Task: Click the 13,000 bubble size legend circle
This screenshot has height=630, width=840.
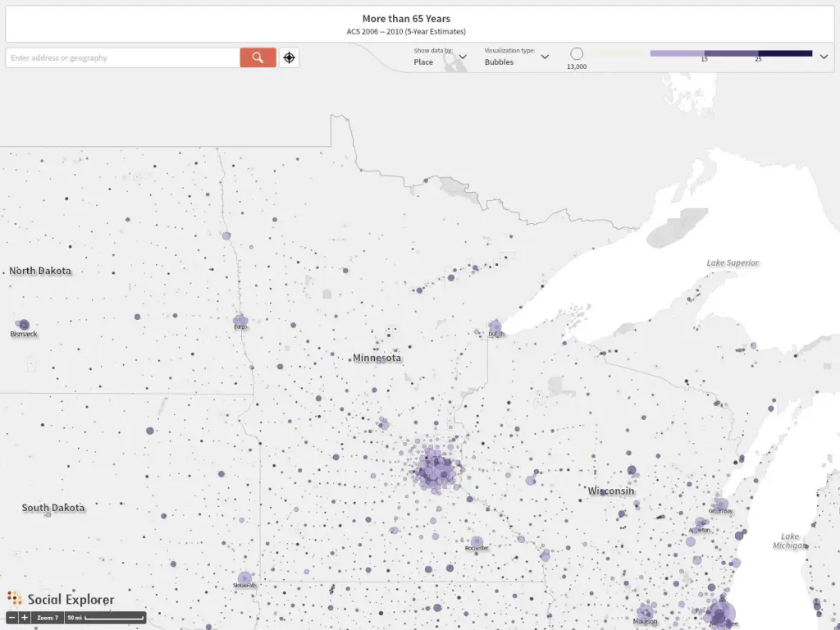Action: click(577, 53)
